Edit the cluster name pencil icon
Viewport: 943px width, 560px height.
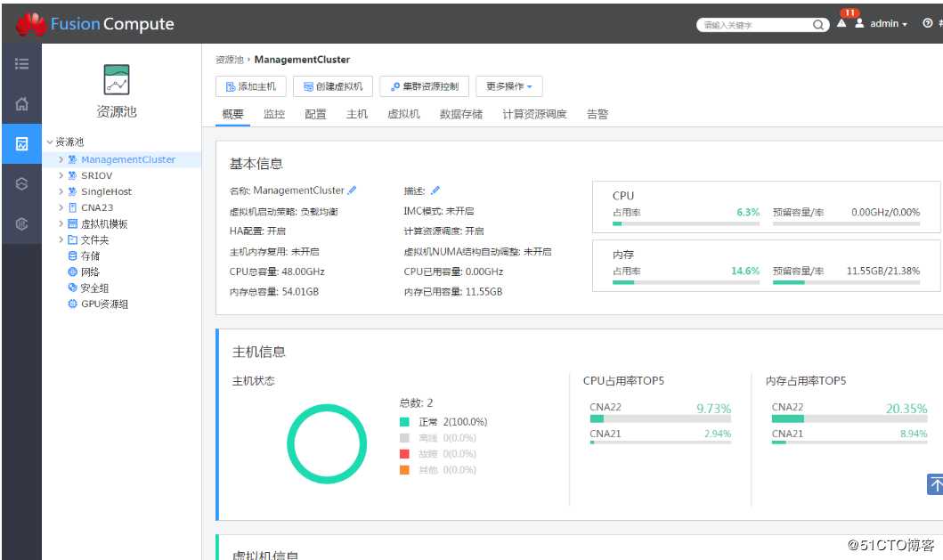click(x=352, y=190)
